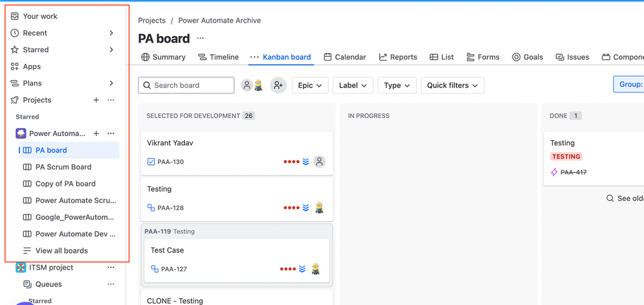Click the Projects rocket item
The image size is (644, 305).
click(x=31, y=100)
